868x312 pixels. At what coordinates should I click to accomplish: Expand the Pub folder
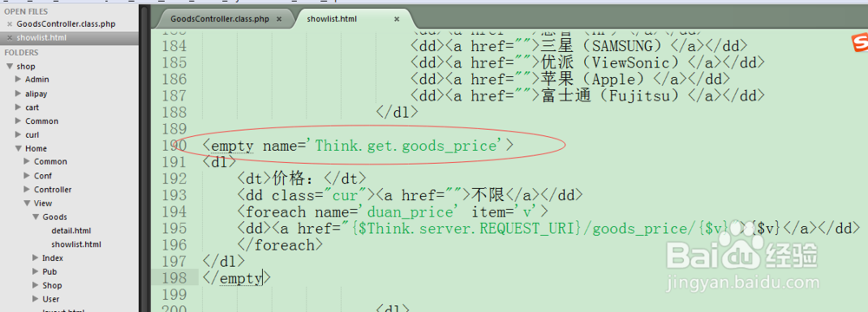point(36,271)
